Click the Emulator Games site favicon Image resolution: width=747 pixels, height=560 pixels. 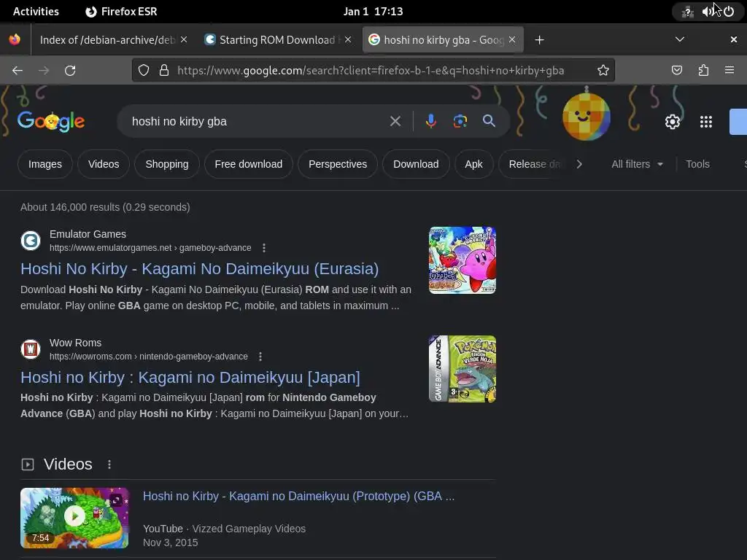pyautogui.click(x=31, y=241)
